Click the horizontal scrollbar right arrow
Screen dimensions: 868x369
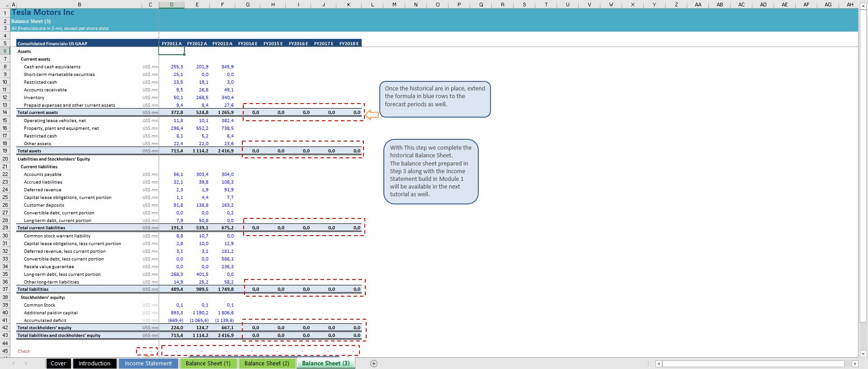point(855,364)
